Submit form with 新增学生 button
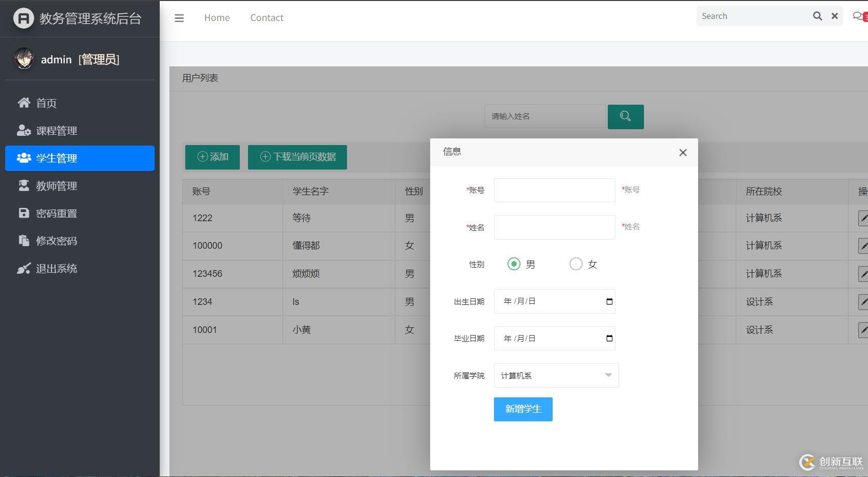868x477 pixels. (523, 409)
